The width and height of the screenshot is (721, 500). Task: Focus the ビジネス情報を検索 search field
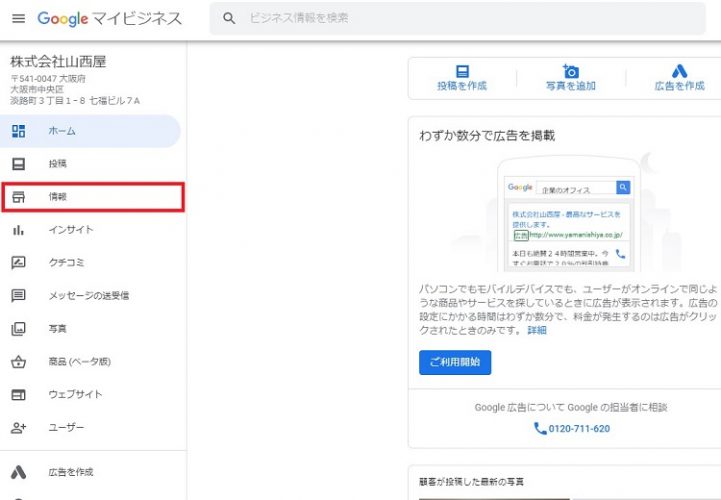point(458,18)
